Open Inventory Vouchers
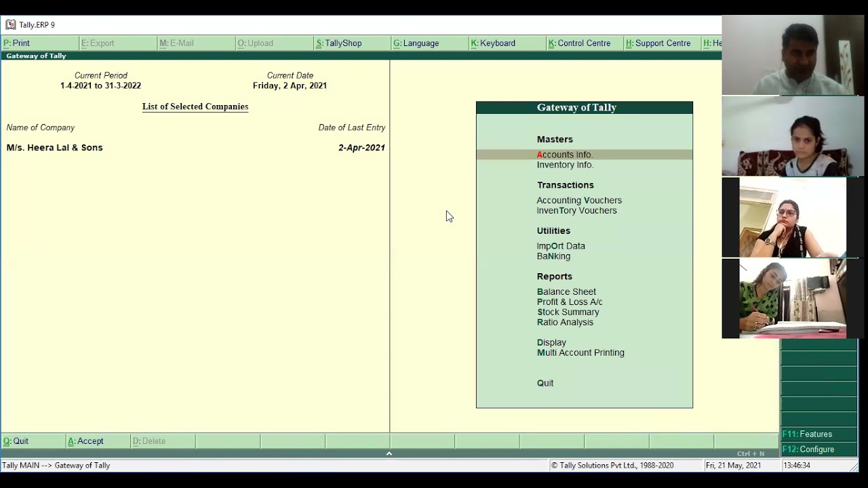 (x=576, y=211)
